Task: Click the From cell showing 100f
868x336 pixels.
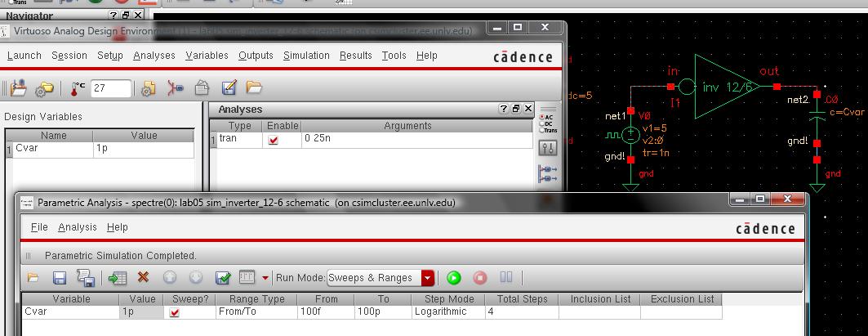Action: point(327,312)
